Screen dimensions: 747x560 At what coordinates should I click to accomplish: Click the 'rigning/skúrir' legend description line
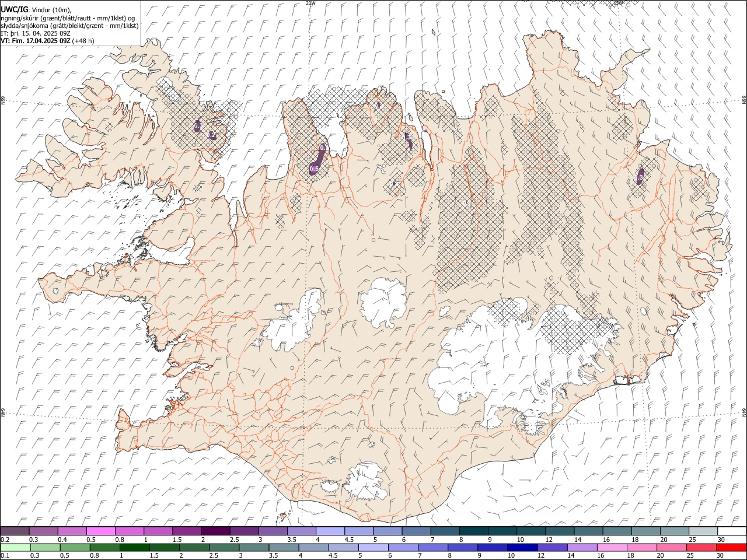pos(67,18)
